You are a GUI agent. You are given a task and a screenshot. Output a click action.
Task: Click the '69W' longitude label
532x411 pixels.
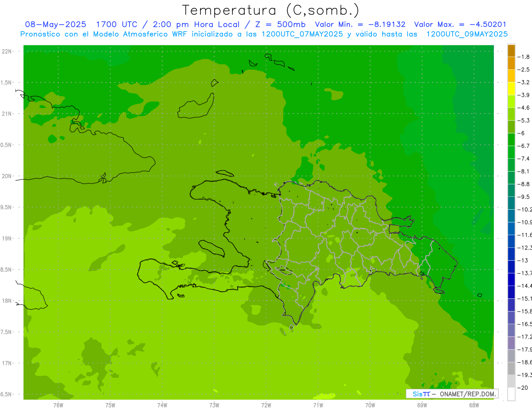(422, 405)
